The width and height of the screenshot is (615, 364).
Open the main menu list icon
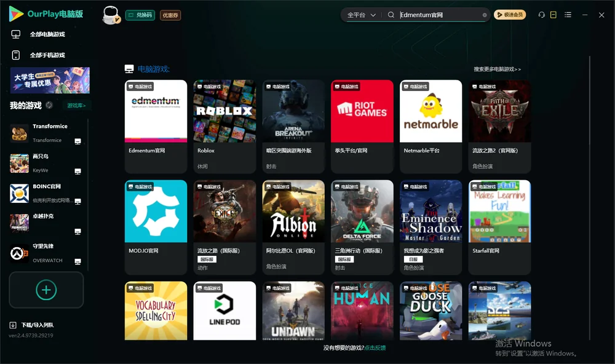[568, 15]
